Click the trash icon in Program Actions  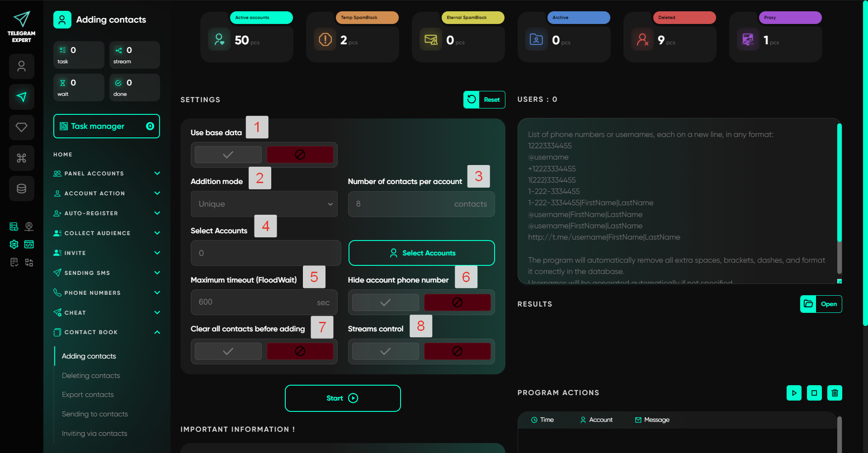835,393
